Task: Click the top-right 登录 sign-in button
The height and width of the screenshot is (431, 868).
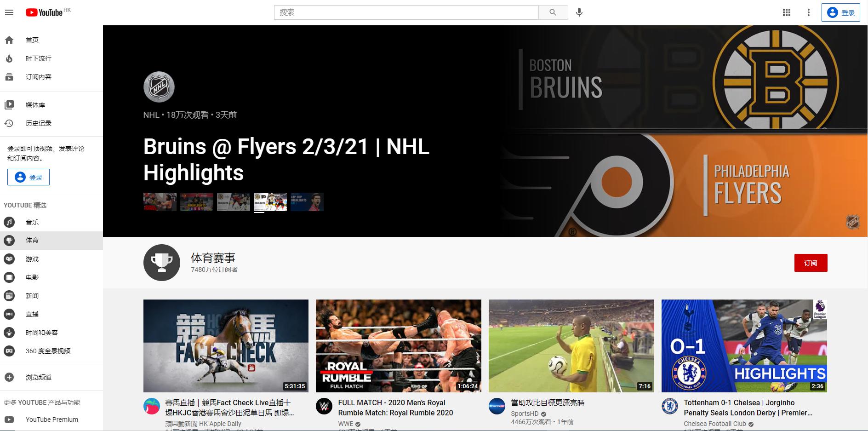Action: [x=841, y=12]
